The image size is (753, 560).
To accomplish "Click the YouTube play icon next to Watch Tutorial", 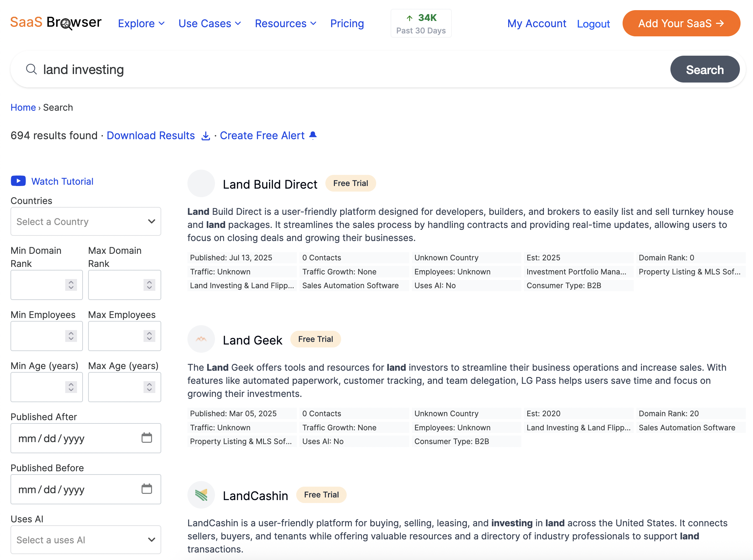I will tap(18, 181).
